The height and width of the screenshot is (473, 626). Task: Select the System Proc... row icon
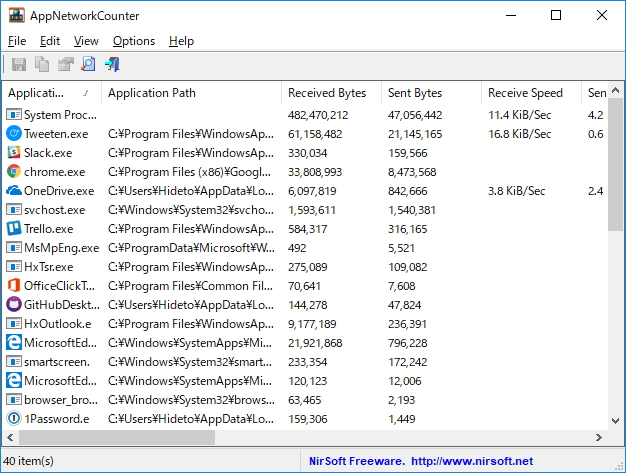(14, 115)
